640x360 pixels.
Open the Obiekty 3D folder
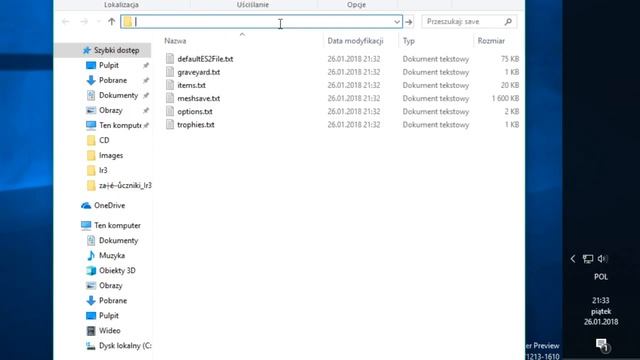coord(117,271)
